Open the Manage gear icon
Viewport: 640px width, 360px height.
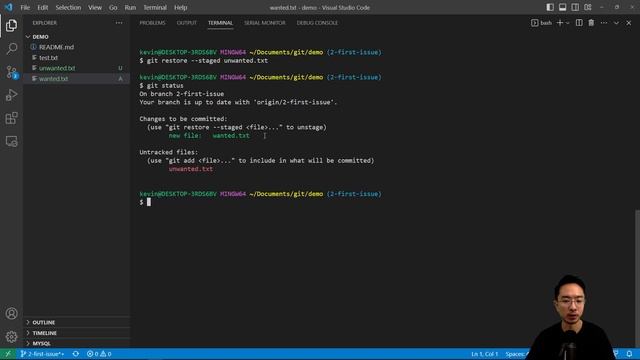click(11, 337)
